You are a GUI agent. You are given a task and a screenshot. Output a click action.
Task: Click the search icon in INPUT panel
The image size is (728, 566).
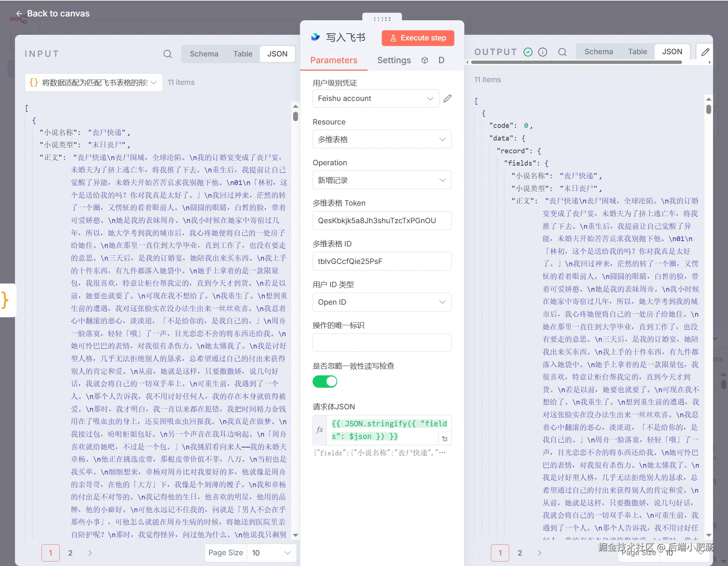tap(168, 54)
